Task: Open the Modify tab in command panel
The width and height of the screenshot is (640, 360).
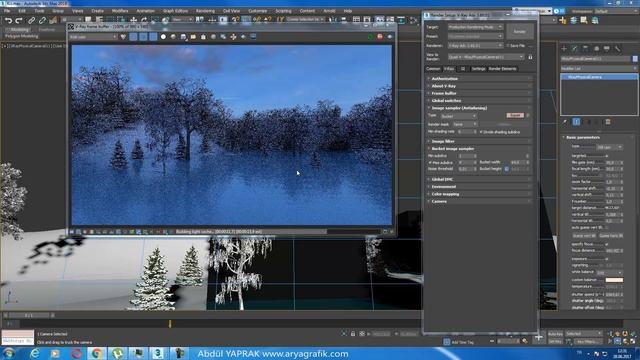Action: (x=575, y=49)
